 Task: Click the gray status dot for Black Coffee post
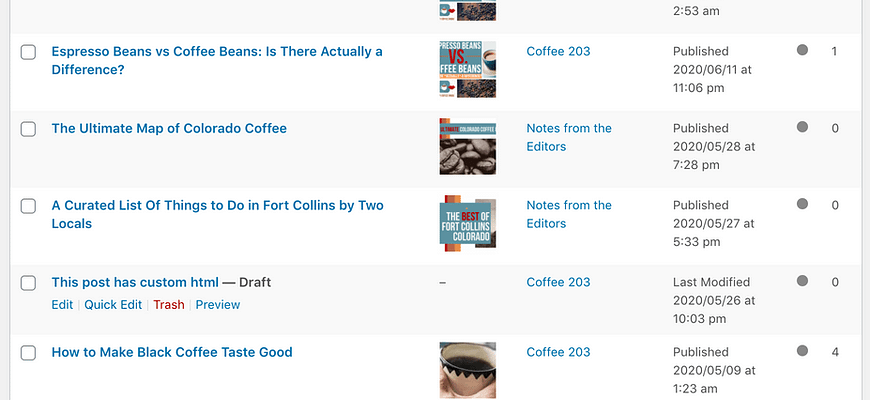pyautogui.click(x=802, y=351)
